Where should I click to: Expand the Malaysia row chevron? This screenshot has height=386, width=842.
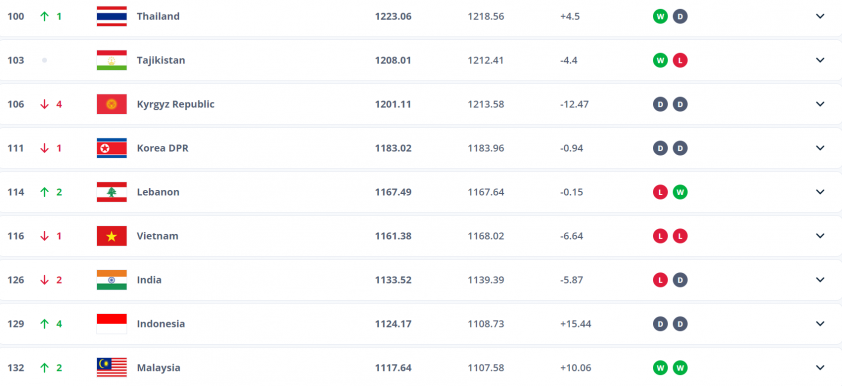[x=820, y=368]
